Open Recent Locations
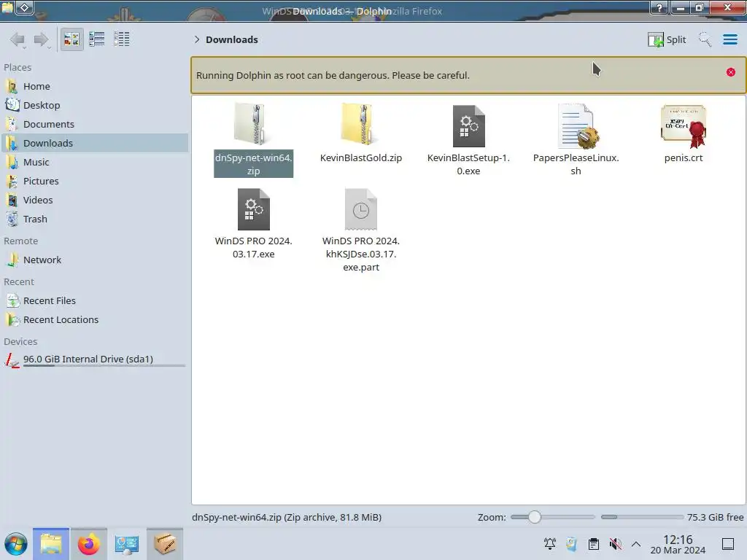The width and height of the screenshot is (747, 560). (x=94, y=320)
